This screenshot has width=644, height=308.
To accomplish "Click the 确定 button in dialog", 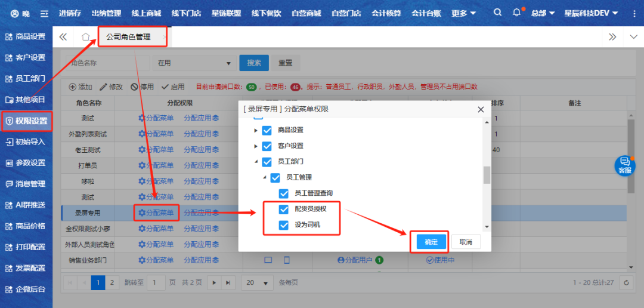I will pyautogui.click(x=431, y=242).
